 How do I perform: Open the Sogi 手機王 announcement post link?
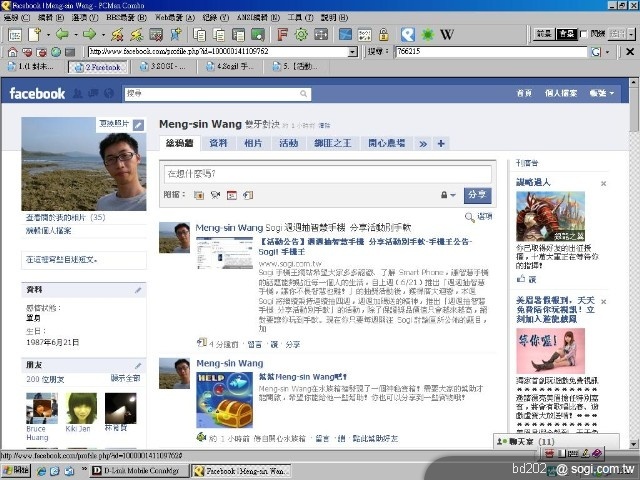(365, 247)
